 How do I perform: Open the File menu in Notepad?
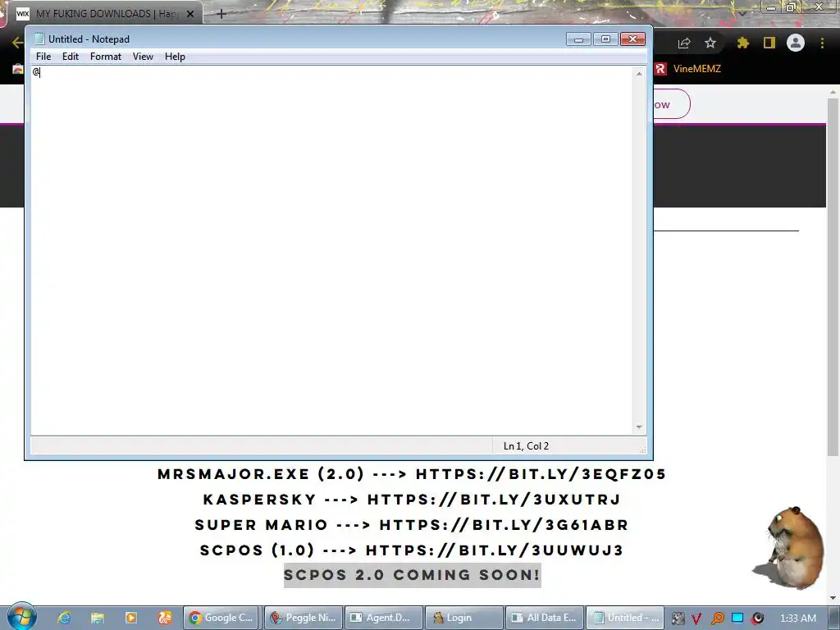coord(43,57)
